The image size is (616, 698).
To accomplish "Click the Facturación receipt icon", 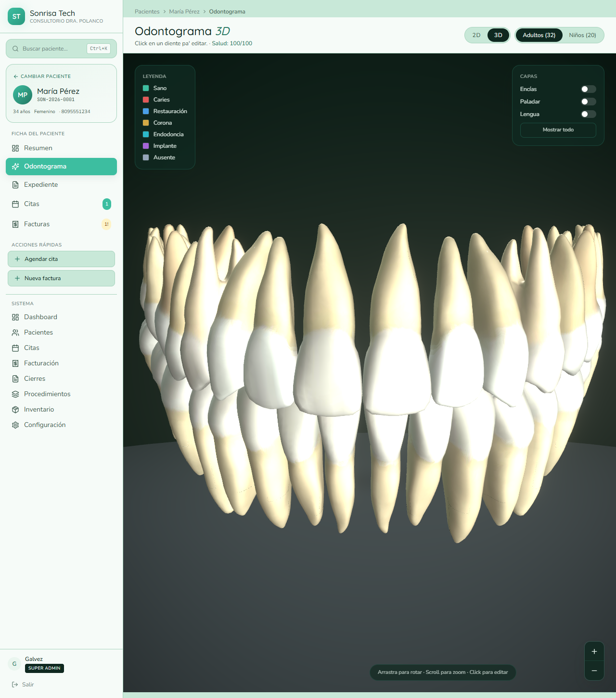I will (15, 363).
